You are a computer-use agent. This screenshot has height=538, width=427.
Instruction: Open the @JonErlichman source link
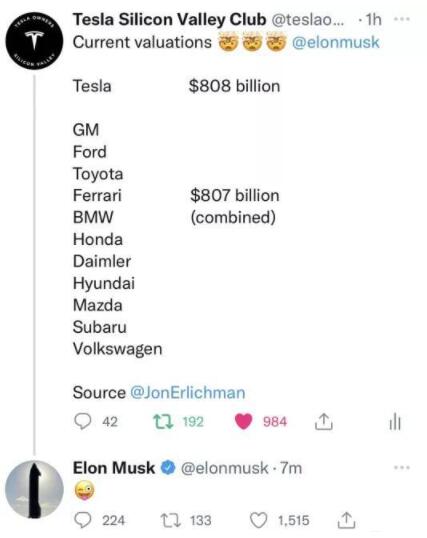tap(187, 393)
